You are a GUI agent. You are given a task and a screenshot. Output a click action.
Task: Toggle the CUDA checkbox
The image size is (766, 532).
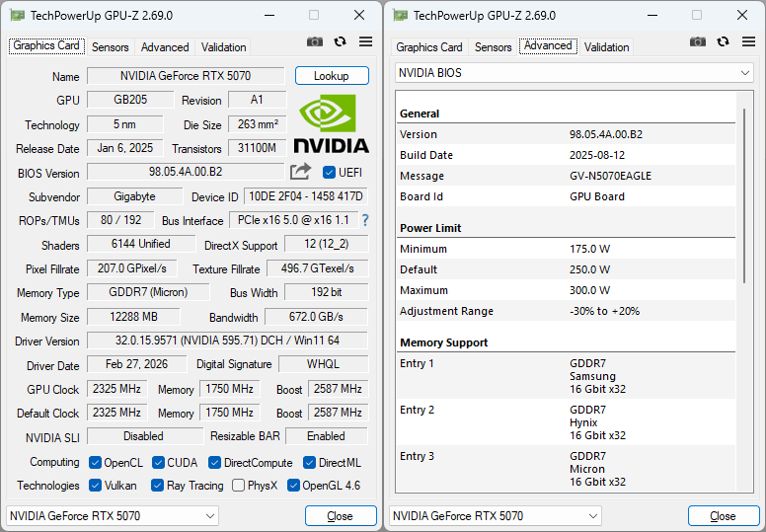pyautogui.click(x=158, y=462)
